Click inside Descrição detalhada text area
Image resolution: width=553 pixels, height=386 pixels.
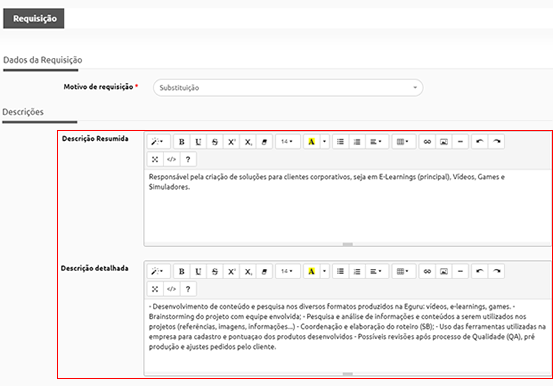point(347,335)
